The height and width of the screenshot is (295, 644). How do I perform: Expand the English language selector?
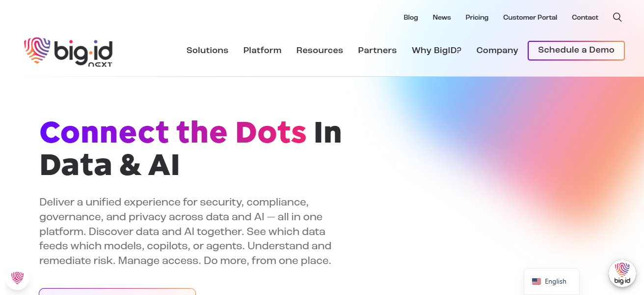pos(551,281)
